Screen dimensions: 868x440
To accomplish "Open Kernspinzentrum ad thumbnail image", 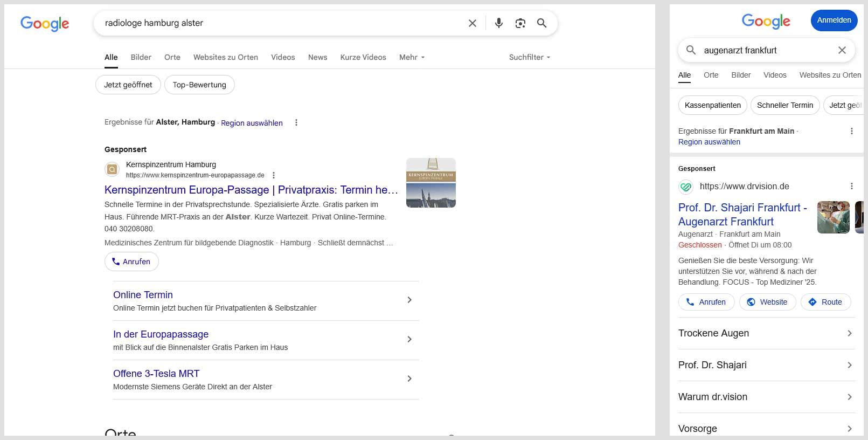I will [431, 183].
